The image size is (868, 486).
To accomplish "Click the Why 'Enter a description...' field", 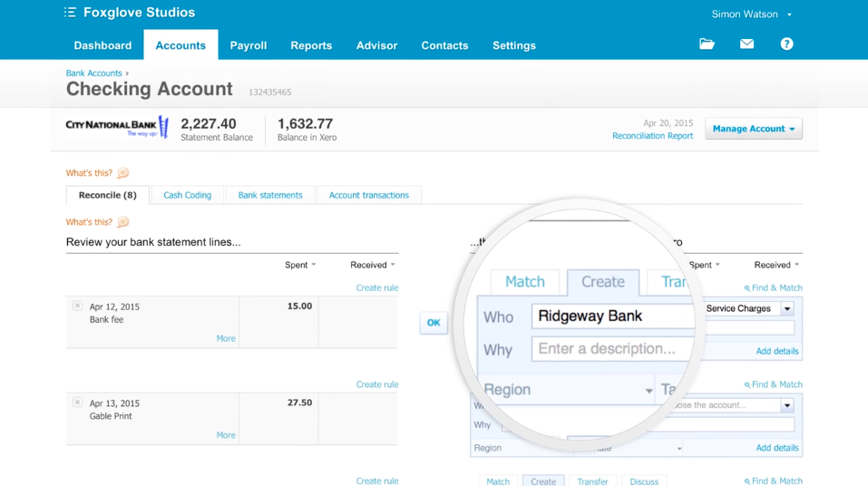I will click(x=613, y=349).
